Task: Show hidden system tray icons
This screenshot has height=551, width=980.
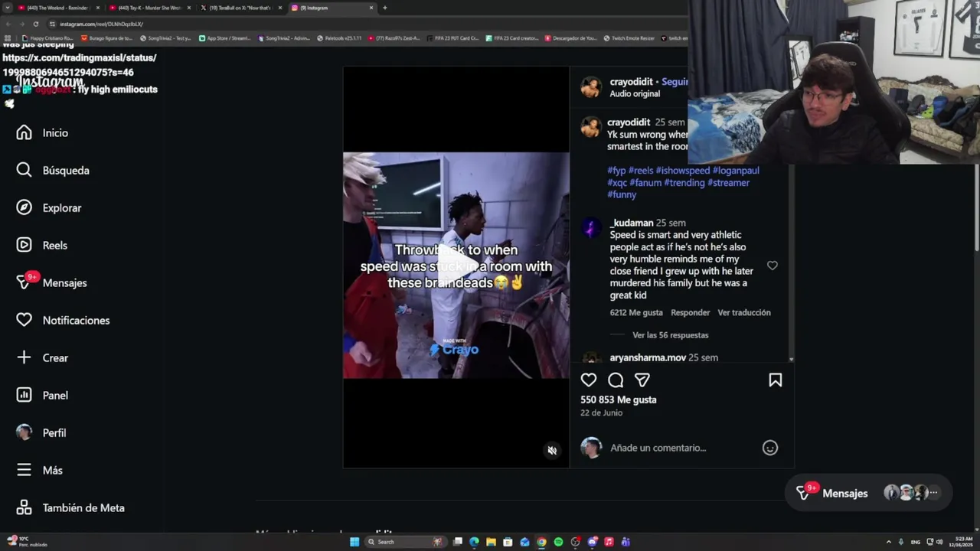Action: point(888,542)
